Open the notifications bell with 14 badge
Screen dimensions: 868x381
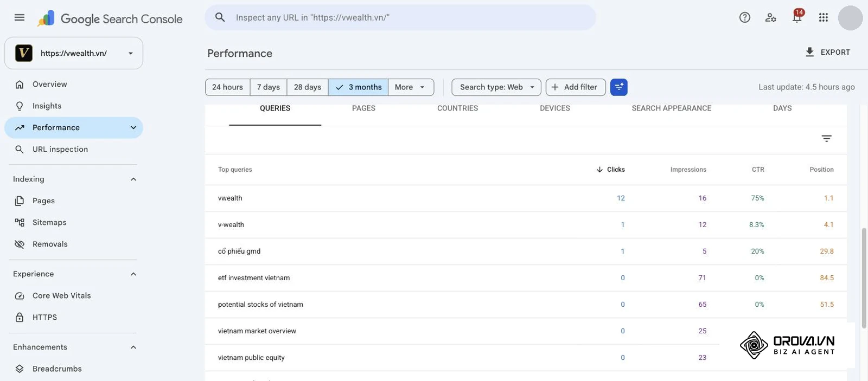797,16
